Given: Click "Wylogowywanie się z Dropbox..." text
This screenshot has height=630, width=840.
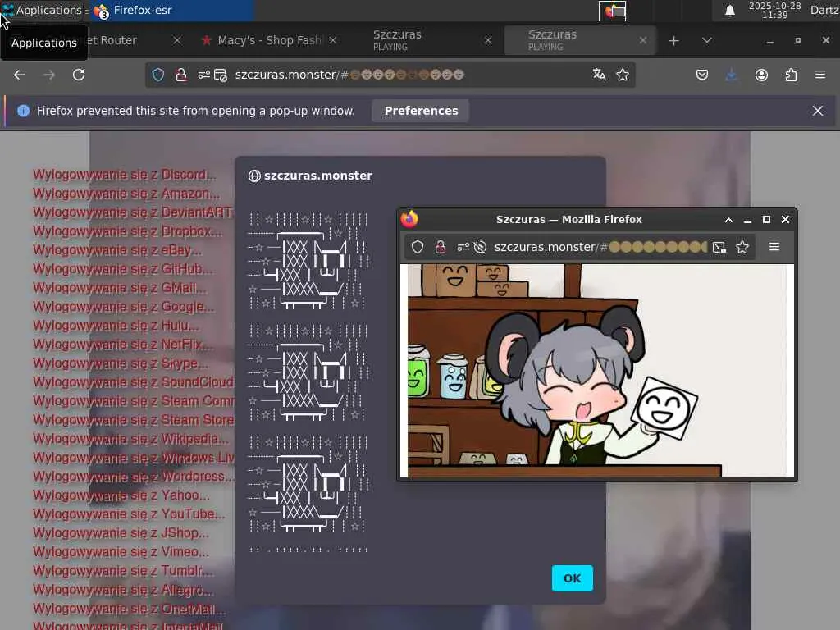Looking at the screenshot, I should tap(127, 231).
